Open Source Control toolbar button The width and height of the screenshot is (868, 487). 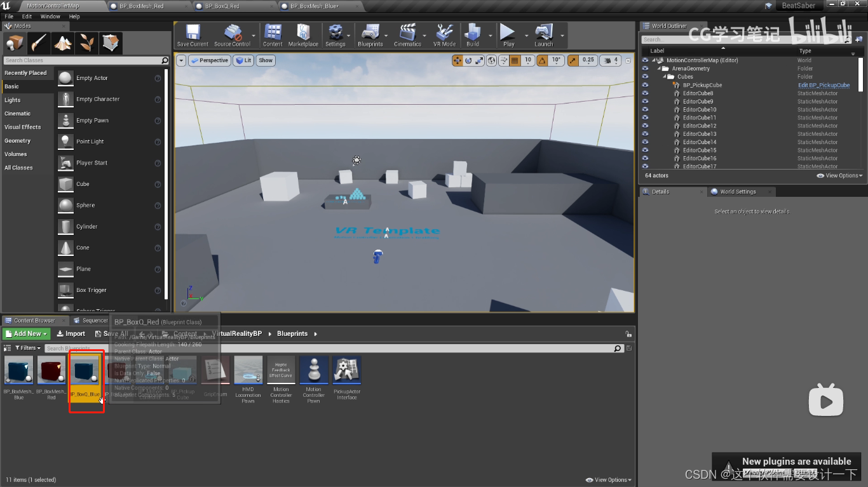(232, 36)
